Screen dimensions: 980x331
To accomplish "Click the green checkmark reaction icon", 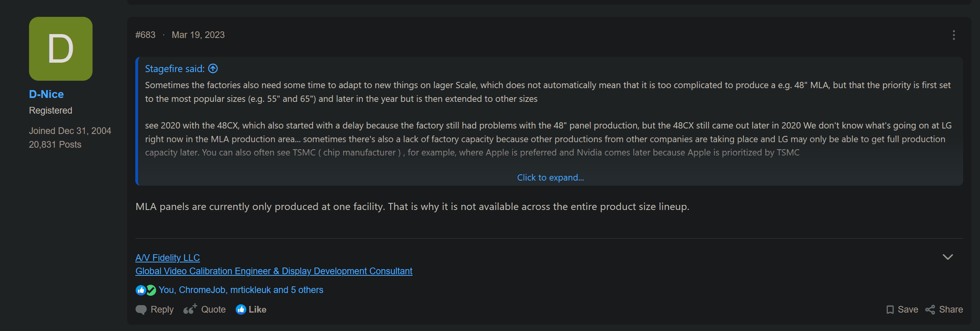I will click(151, 290).
